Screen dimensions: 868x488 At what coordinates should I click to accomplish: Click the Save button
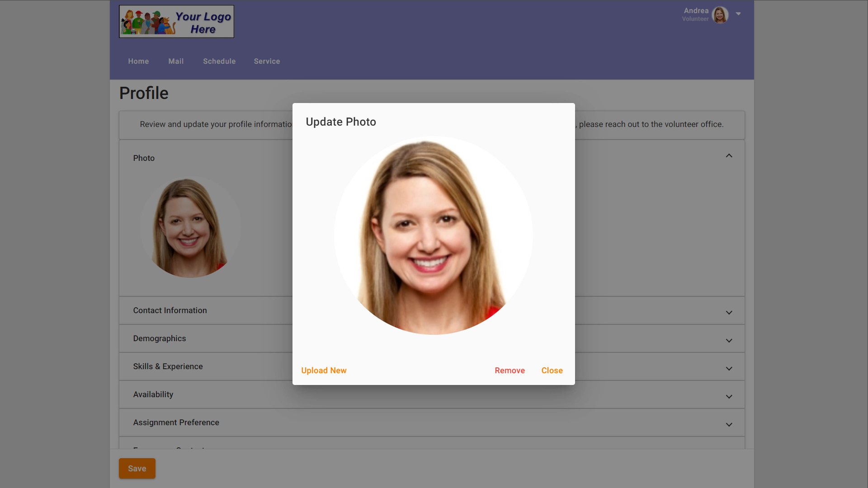(x=137, y=469)
